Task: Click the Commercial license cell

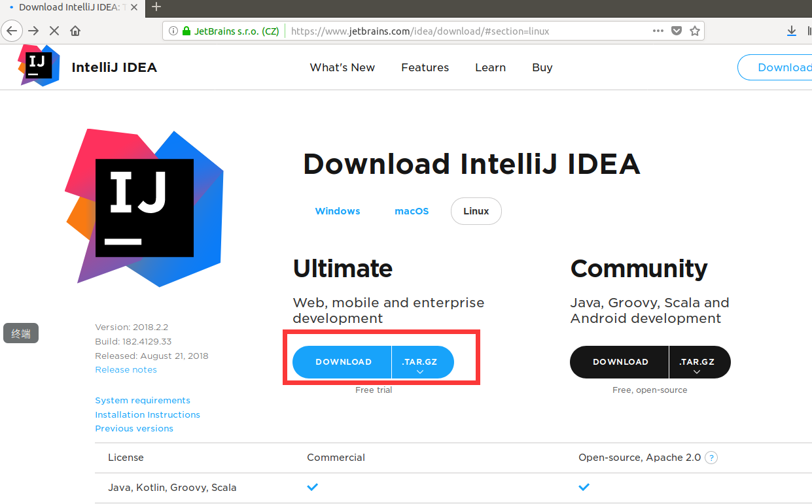Action: (x=336, y=458)
